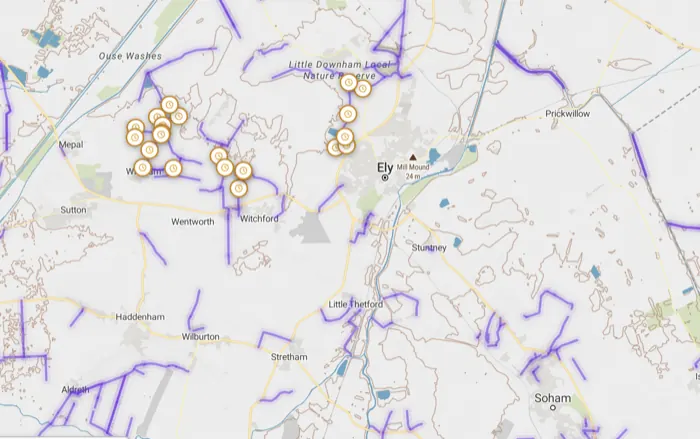
Task: Select the 'Mill Mound 24 m' label
Action: coord(413,171)
